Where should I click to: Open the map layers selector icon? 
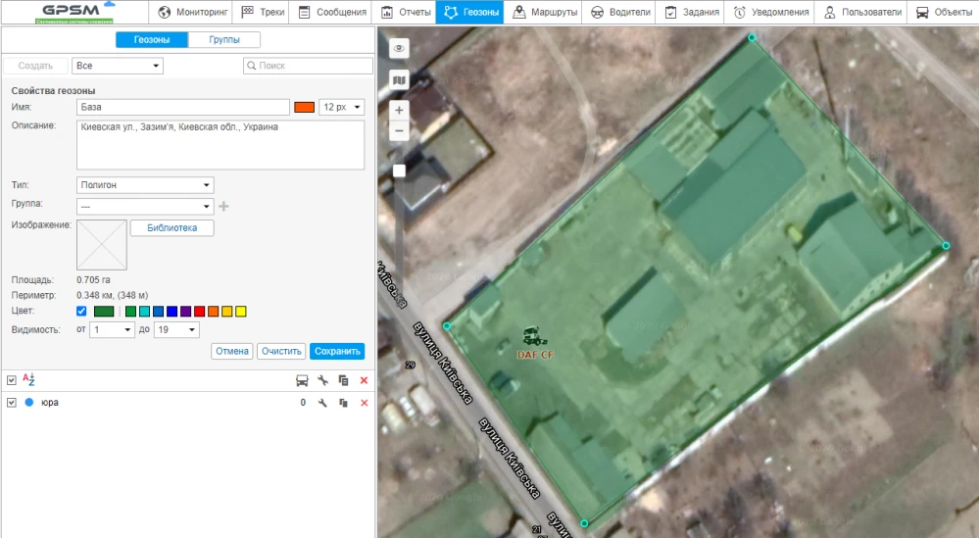(x=399, y=80)
